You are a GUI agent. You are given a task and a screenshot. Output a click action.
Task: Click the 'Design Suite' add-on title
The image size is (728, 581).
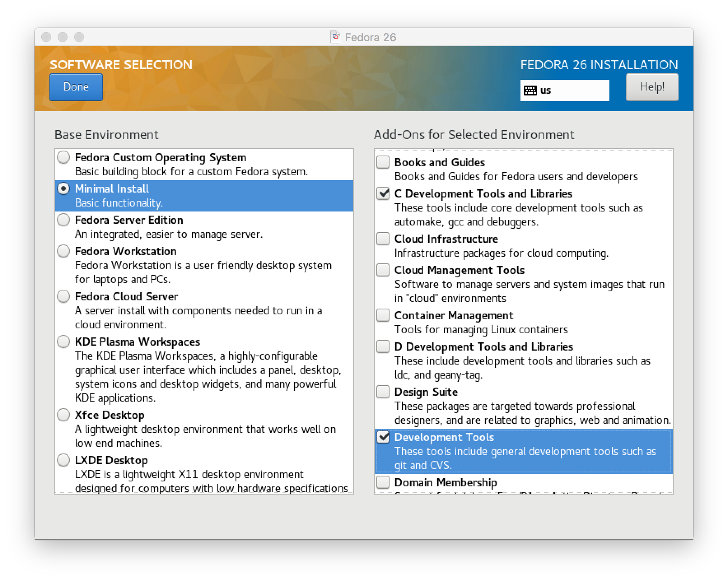[x=426, y=392]
